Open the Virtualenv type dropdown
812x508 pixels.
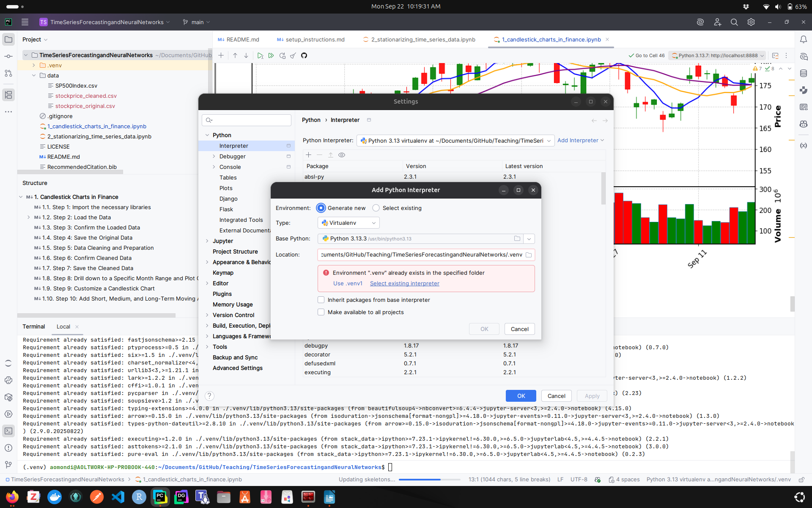click(x=348, y=223)
